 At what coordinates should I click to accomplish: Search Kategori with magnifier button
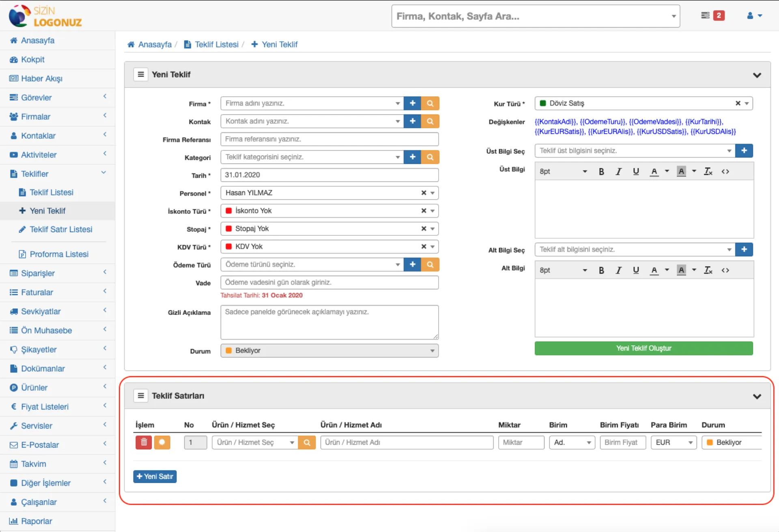click(x=430, y=157)
